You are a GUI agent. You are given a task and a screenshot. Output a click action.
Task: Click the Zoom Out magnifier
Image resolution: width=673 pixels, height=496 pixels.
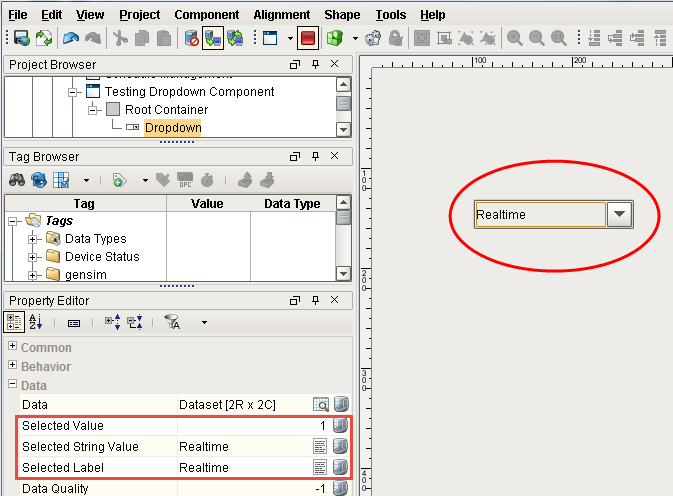point(537,38)
